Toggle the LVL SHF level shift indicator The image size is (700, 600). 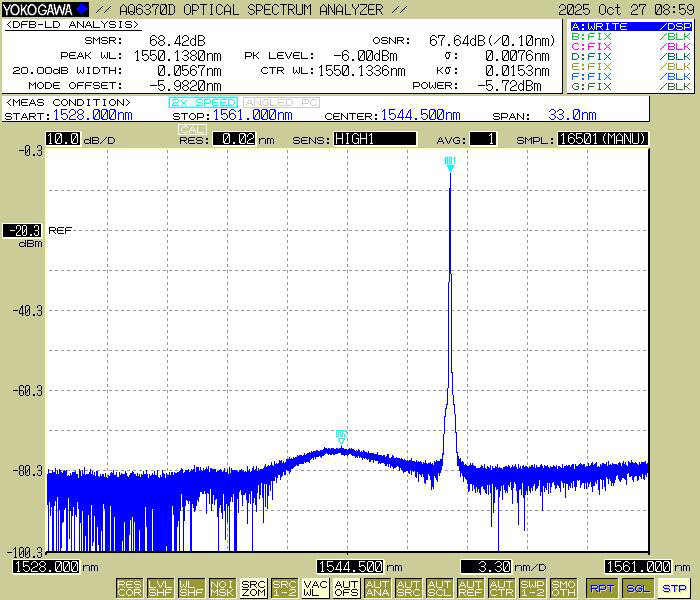click(x=160, y=588)
